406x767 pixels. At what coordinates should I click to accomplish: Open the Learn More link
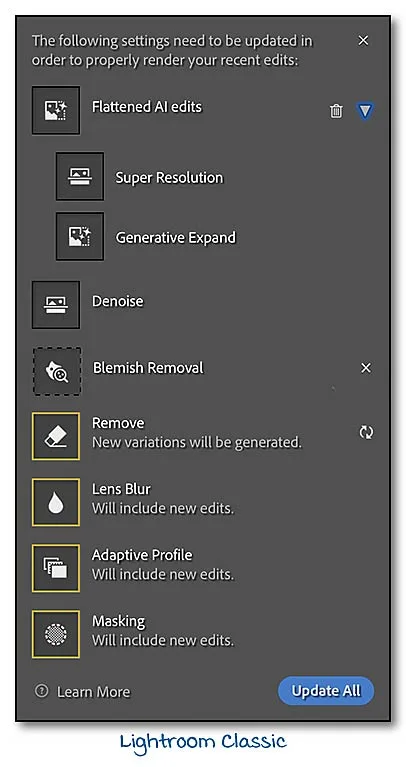coord(93,692)
